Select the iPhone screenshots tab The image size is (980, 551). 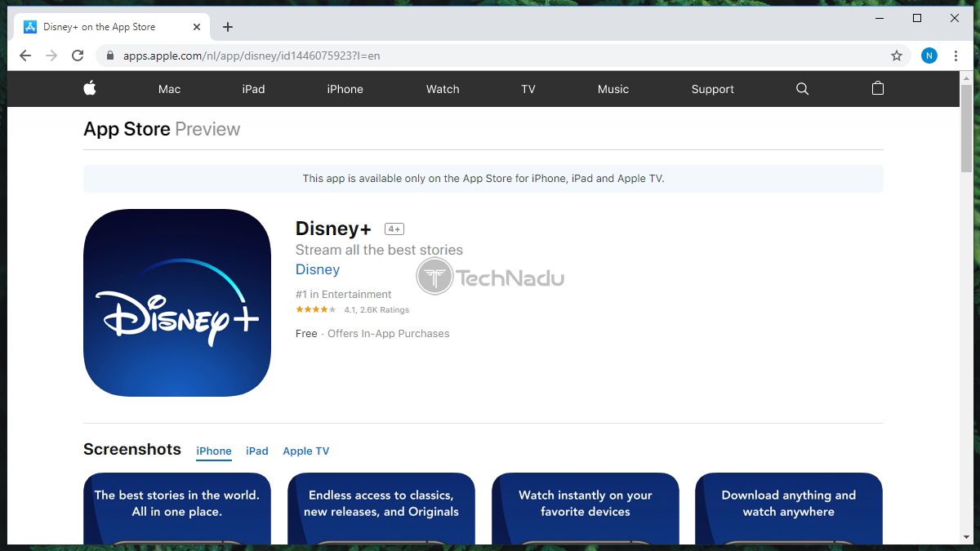214,451
